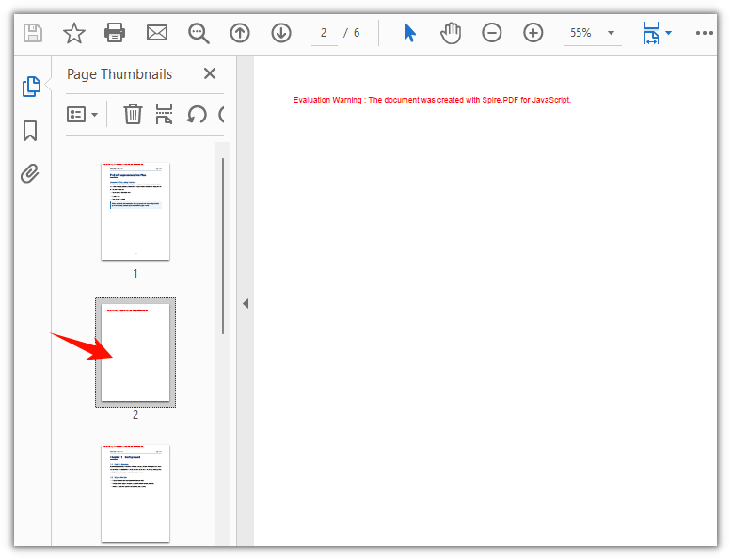Click page label 1 under thumbnail
The height and width of the screenshot is (560, 731).
(135, 274)
